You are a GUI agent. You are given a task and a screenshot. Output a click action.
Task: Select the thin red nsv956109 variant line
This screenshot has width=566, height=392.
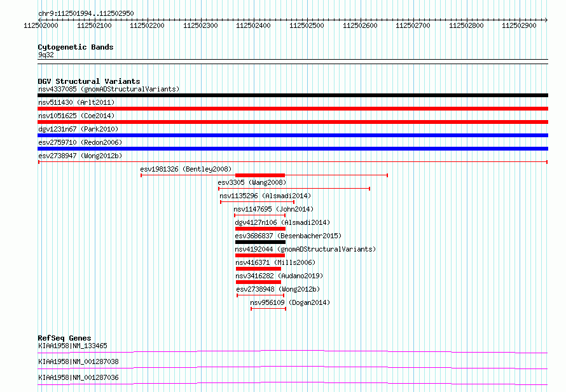268,309
